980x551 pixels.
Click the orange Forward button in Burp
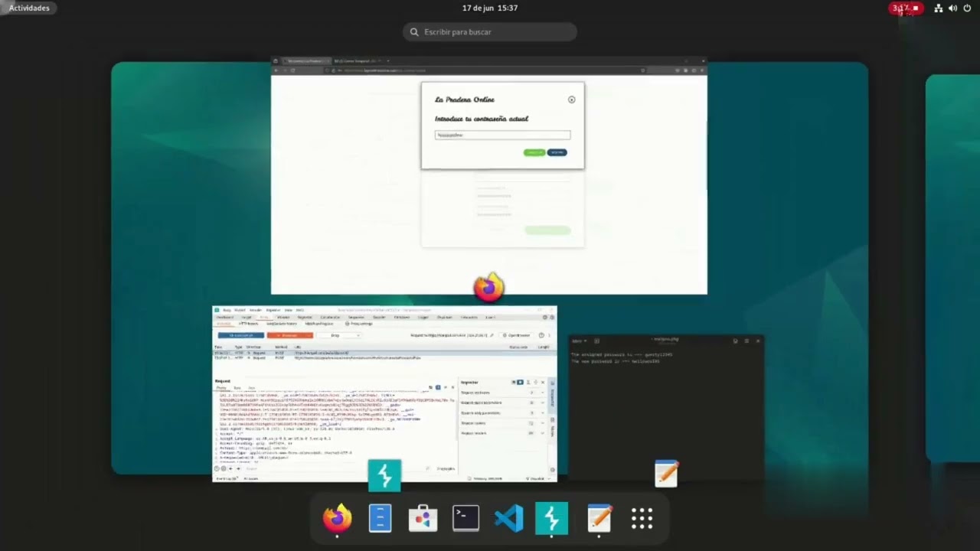click(289, 335)
